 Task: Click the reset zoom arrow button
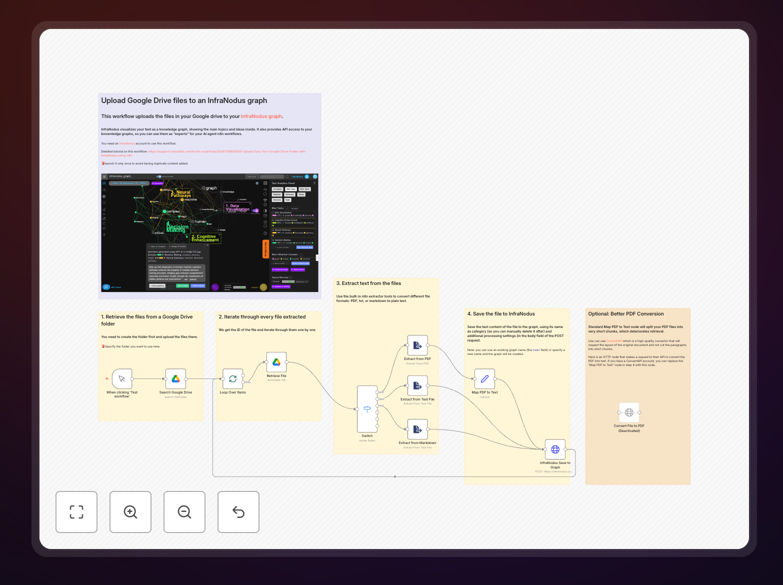tap(238, 512)
